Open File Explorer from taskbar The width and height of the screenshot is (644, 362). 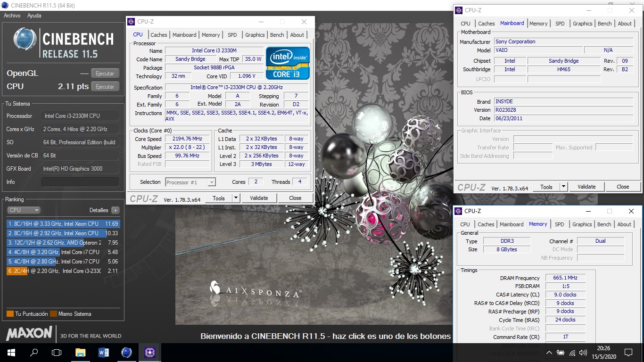[81, 352]
